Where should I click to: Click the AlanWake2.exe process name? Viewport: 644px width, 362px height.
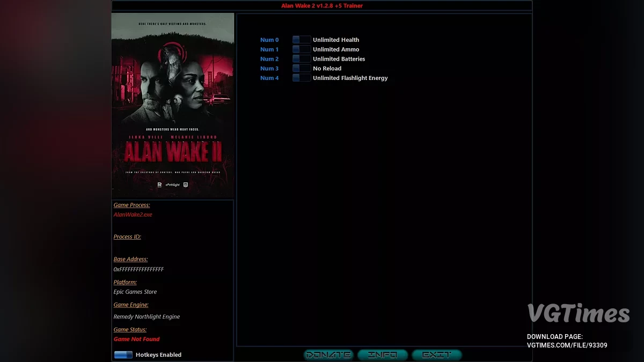(133, 215)
